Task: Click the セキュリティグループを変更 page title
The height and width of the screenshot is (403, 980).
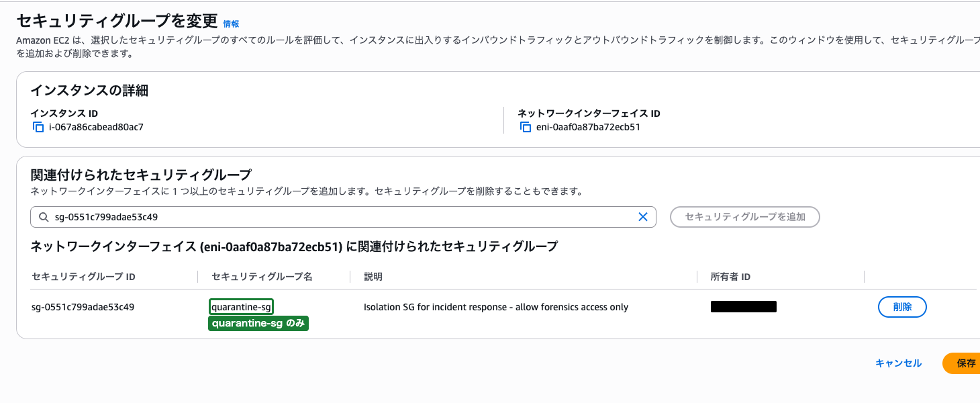Action: coord(117,20)
